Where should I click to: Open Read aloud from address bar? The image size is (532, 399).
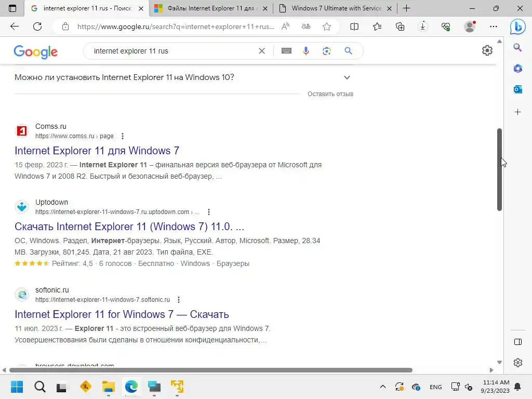point(285,26)
